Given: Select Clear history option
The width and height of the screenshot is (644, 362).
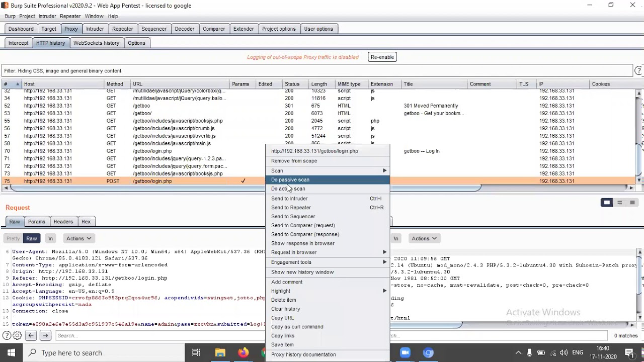Looking at the screenshot, I should [328, 309].
